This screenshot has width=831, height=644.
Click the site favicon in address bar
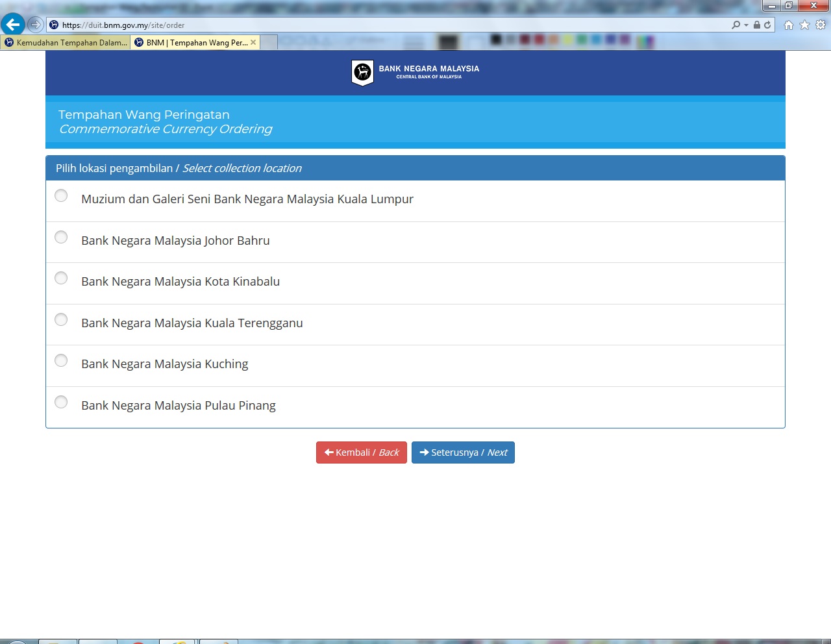pyautogui.click(x=54, y=25)
